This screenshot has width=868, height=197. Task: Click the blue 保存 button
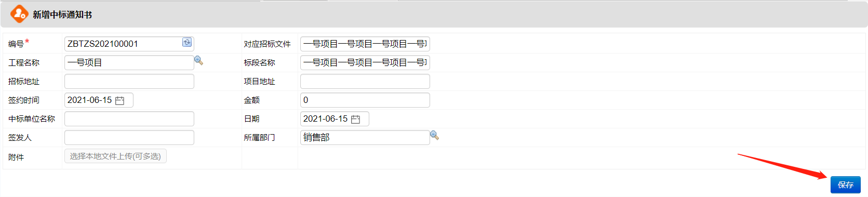(x=845, y=185)
